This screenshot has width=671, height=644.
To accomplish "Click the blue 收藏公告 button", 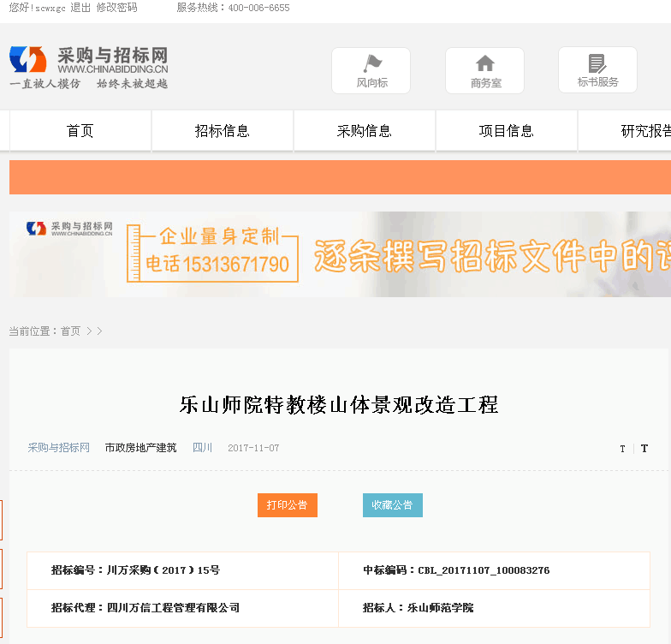I will pos(393,505).
